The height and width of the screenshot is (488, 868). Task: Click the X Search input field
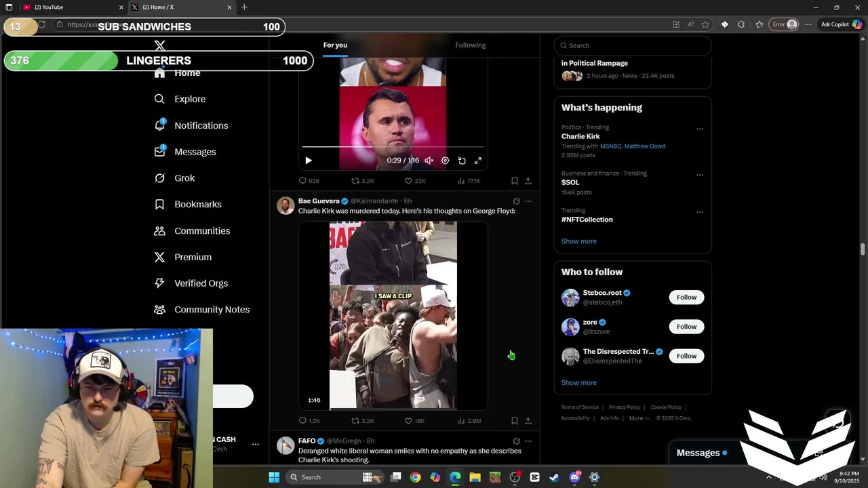point(633,45)
